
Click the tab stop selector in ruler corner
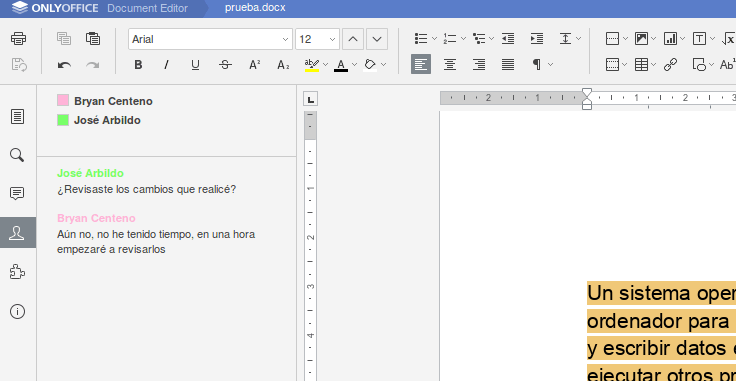point(310,99)
